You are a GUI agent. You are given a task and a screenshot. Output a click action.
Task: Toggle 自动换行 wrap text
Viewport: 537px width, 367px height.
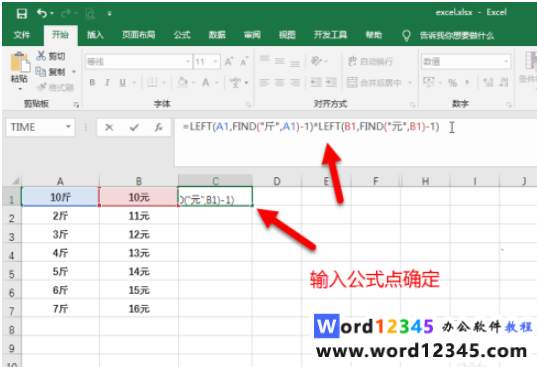pyautogui.click(x=371, y=62)
